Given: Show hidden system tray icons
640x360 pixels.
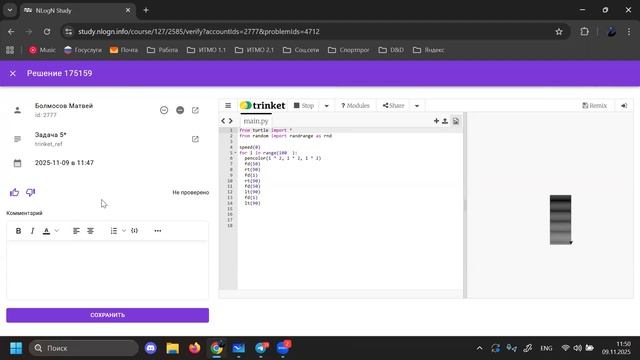Looking at the screenshot, I should click(x=480, y=348).
